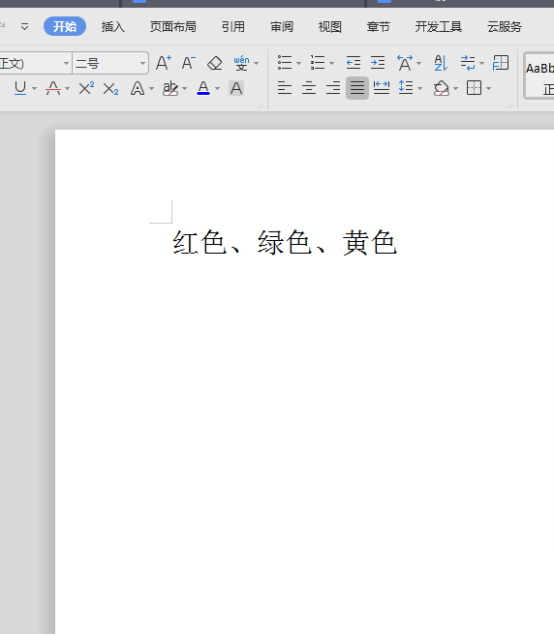
Task: Toggle justified alignment
Action: tap(357, 88)
